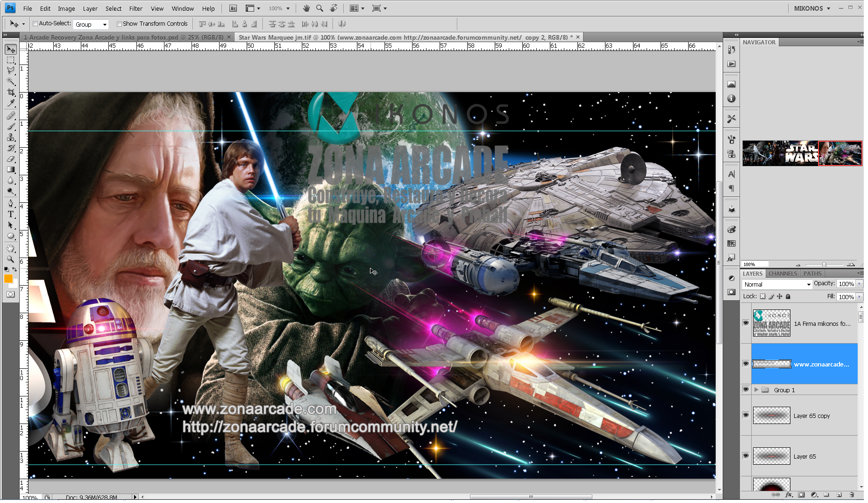Open the Navigator panel options menu
The height and width of the screenshot is (503, 868).
pyautogui.click(x=860, y=42)
